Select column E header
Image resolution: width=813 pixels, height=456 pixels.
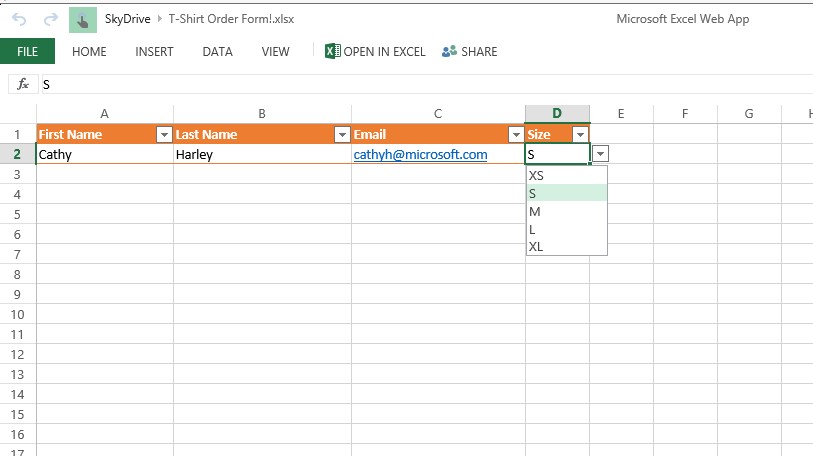(x=621, y=114)
